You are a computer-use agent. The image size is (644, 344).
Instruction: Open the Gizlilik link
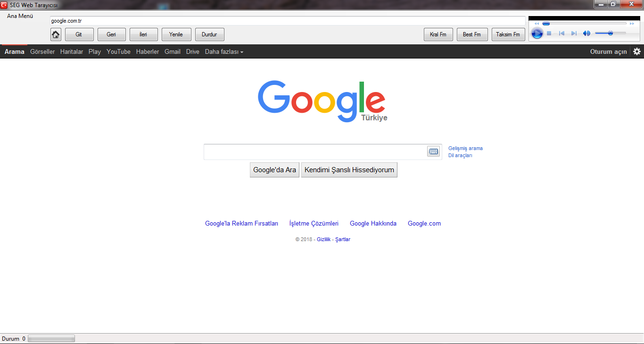point(323,240)
